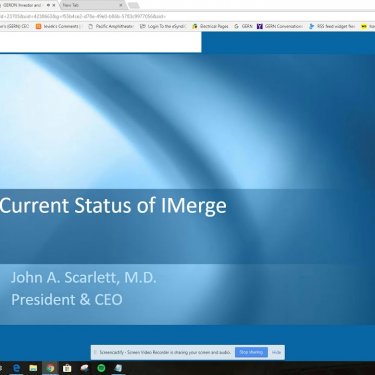Image resolution: width=375 pixels, height=375 pixels.
Task: Open Microsoft Edge from the taskbar
Action: point(16,368)
